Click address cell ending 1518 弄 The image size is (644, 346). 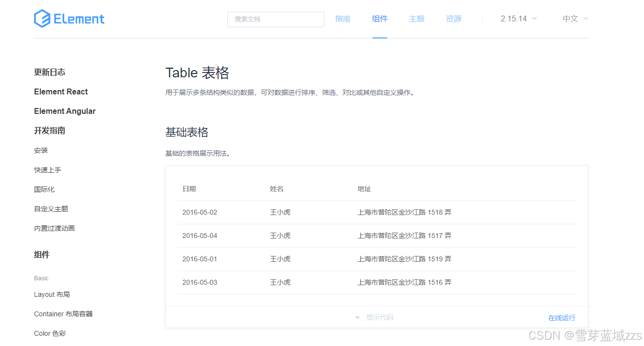coord(405,212)
